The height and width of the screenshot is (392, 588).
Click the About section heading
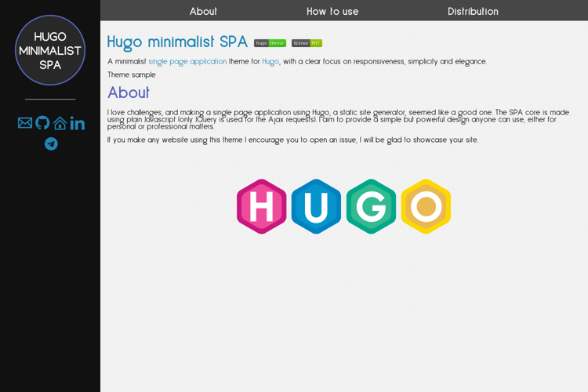coord(129,93)
